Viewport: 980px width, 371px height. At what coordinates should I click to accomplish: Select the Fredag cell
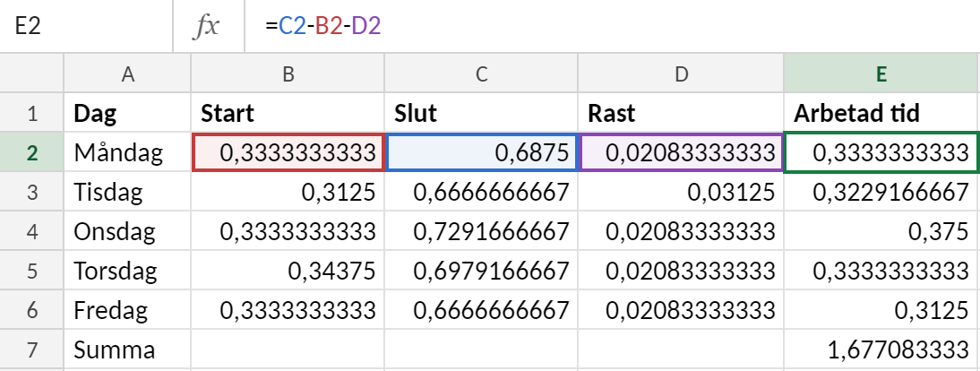click(x=127, y=310)
